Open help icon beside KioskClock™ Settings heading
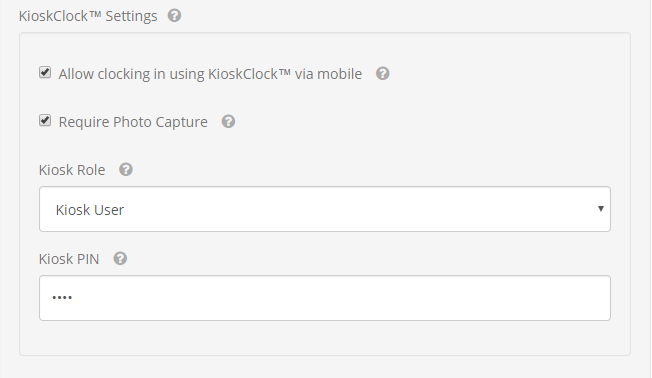The image size is (652, 378). tap(174, 16)
